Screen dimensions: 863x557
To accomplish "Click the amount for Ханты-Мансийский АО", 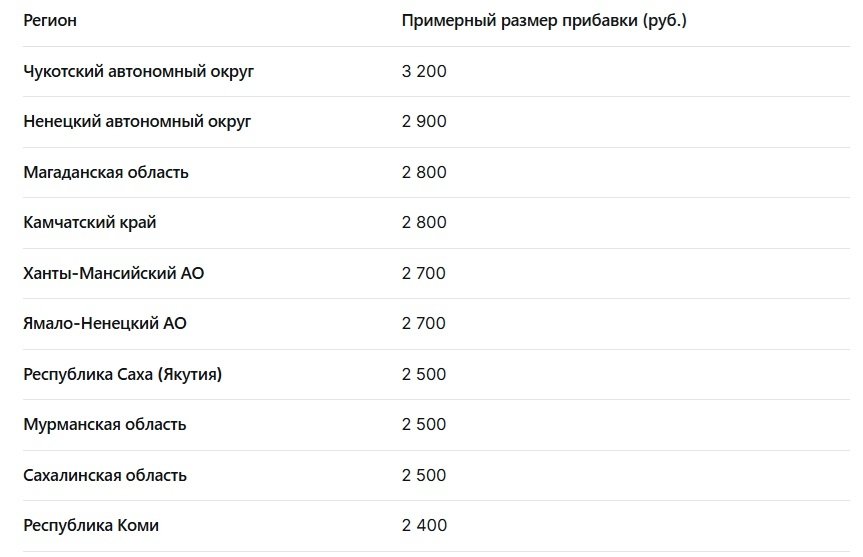I will point(424,273).
